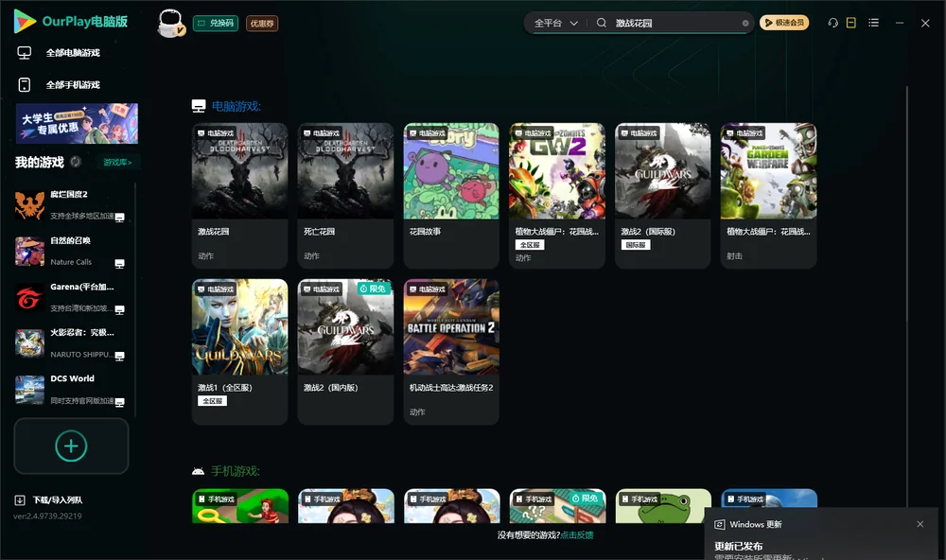Open the 游戏库 expander link
This screenshot has height=560, width=946.
117,163
